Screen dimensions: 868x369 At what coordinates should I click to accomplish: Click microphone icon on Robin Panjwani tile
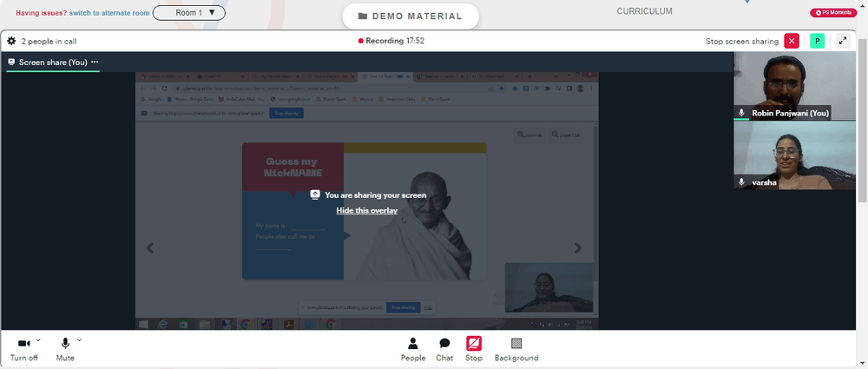click(x=741, y=113)
